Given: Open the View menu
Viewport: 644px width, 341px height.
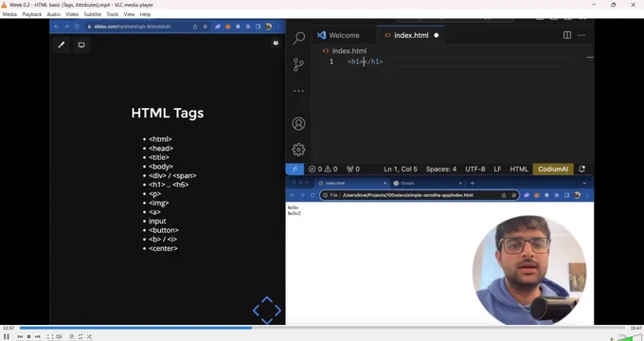Looking at the screenshot, I should click(129, 14).
